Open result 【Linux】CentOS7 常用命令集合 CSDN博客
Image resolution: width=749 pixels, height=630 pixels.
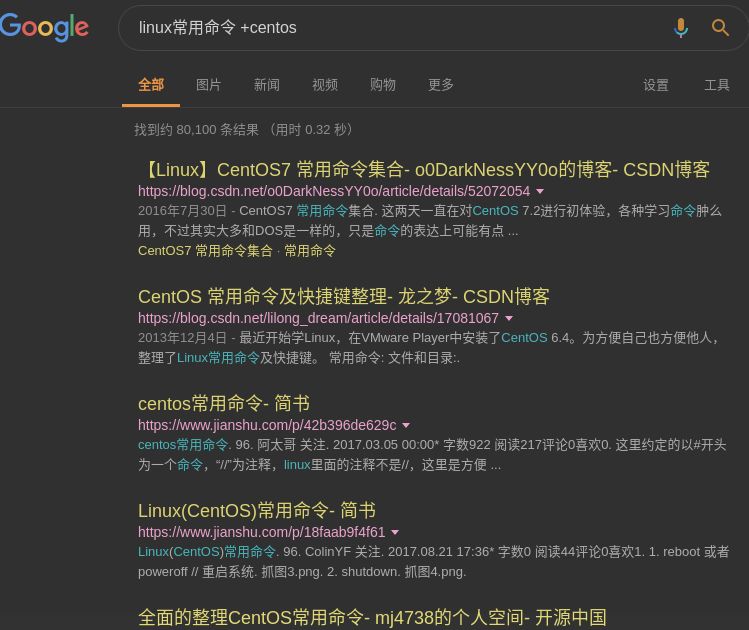[x=424, y=170]
